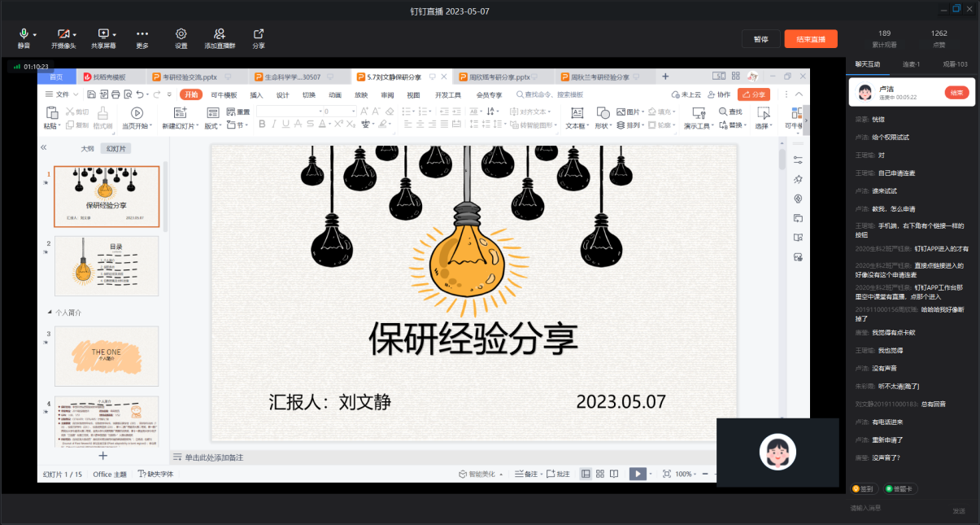The height and width of the screenshot is (525, 980).
Task: Click the orange 结束直播 end live button
Action: pyautogui.click(x=810, y=38)
